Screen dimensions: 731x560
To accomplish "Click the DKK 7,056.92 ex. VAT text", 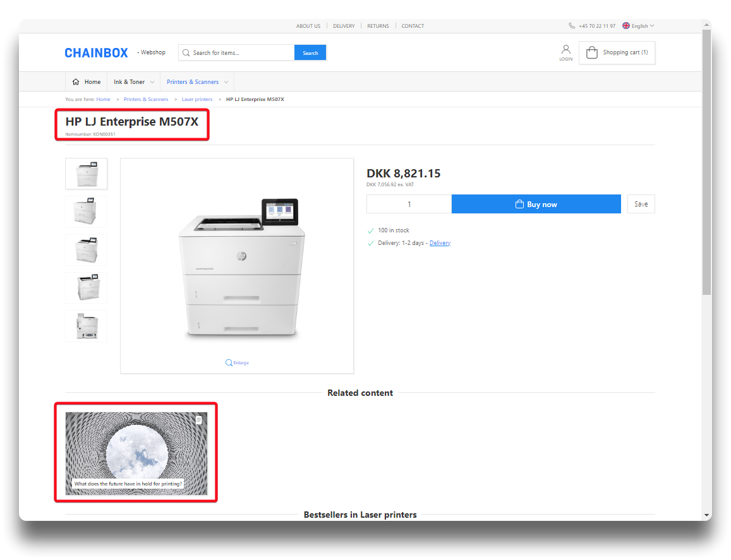I will (390, 184).
